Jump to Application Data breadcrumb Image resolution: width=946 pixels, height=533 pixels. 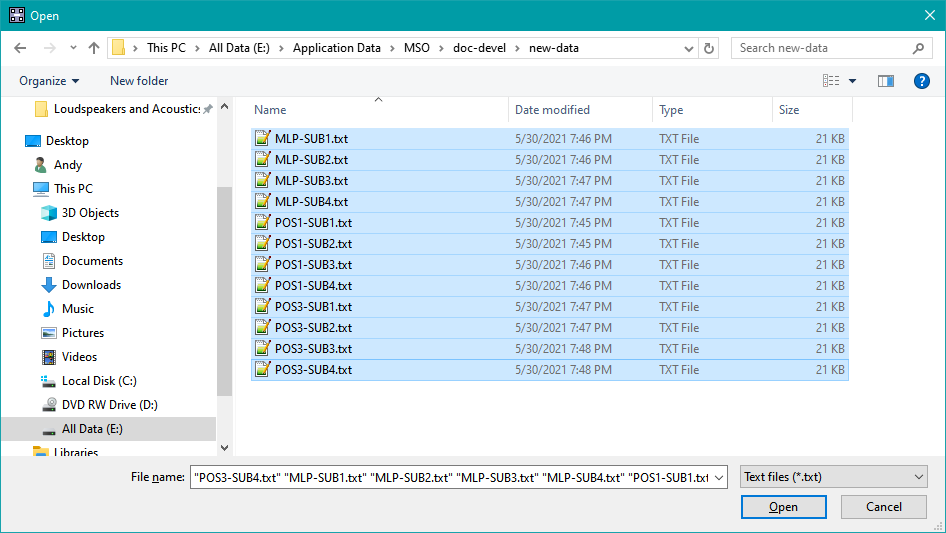[x=337, y=48]
